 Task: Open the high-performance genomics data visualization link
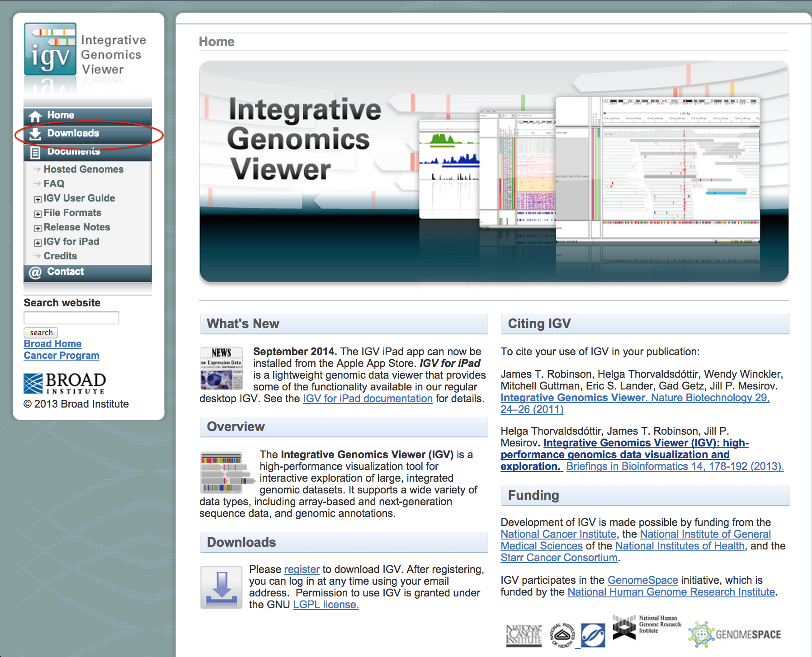pyautogui.click(x=624, y=455)
